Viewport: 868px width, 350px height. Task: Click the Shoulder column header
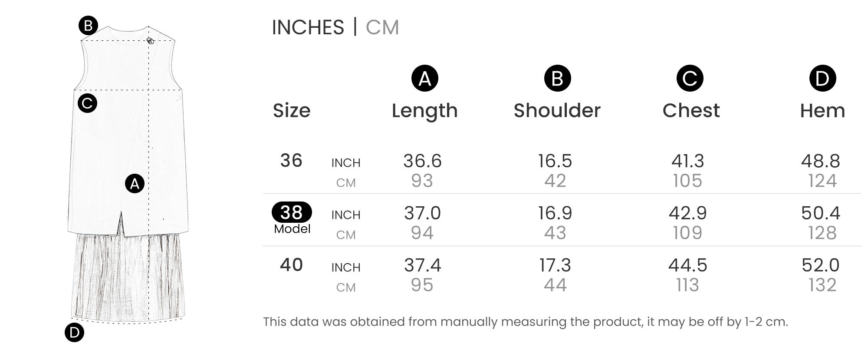click(557, 111)
